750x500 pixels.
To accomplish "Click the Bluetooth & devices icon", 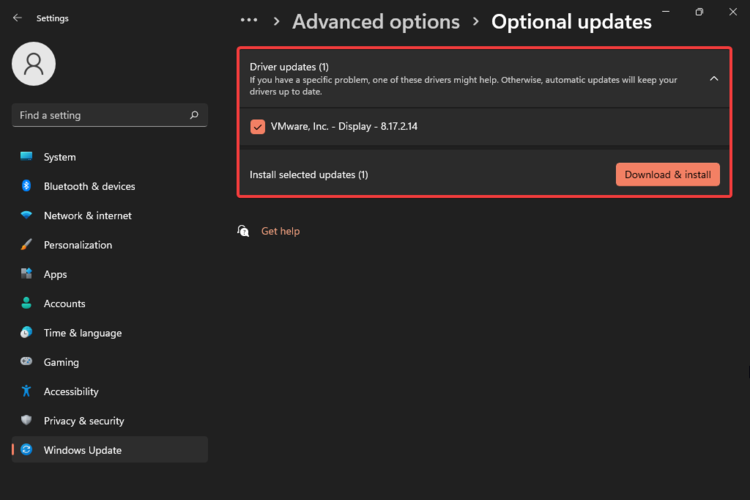I will click(26, 186).
